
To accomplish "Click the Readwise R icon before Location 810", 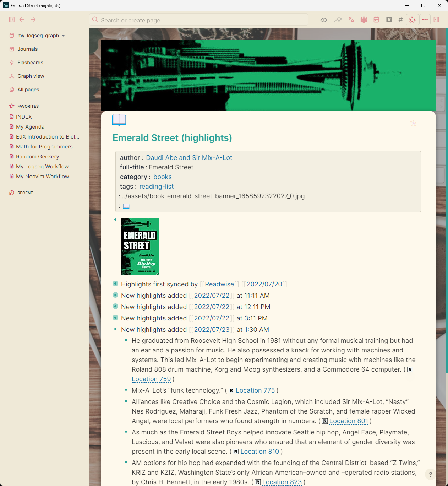I will pyautogui.click(x=236, y=452).
